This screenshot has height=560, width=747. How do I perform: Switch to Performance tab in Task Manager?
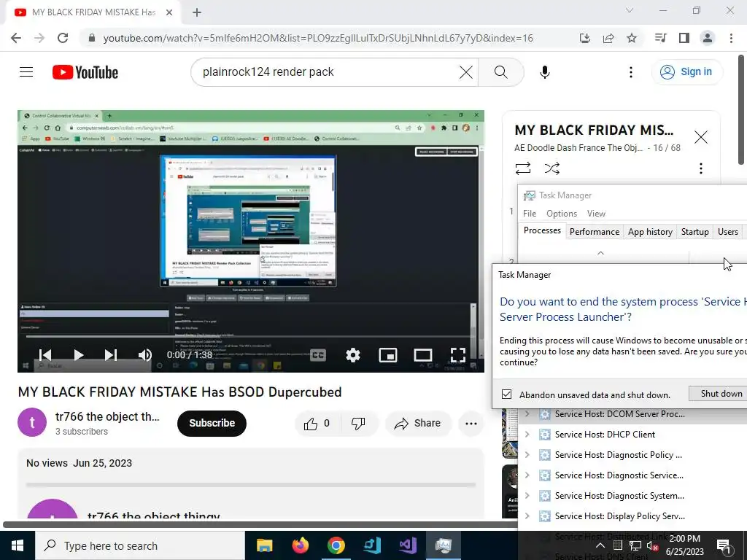594,231
